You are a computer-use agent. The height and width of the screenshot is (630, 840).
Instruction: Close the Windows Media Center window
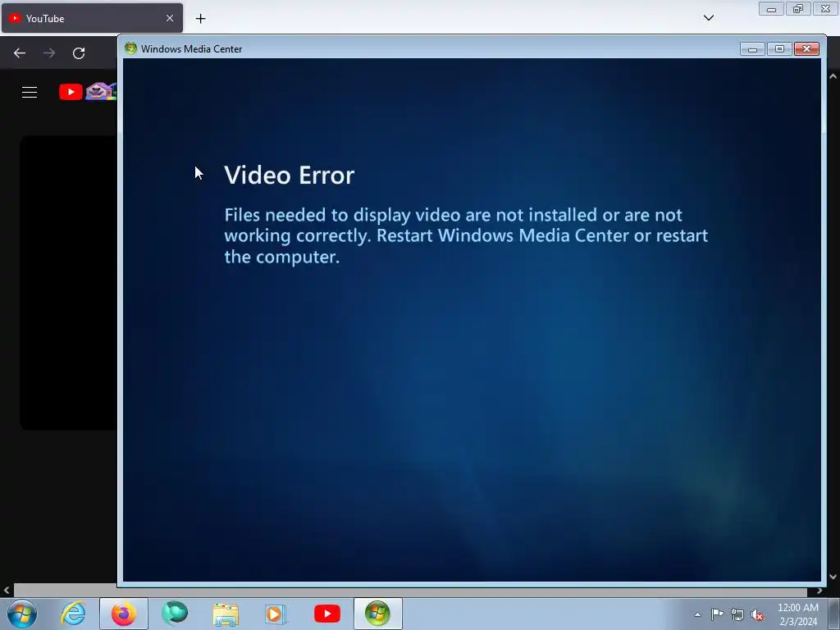pyautogui.click(x=807, y=49)
